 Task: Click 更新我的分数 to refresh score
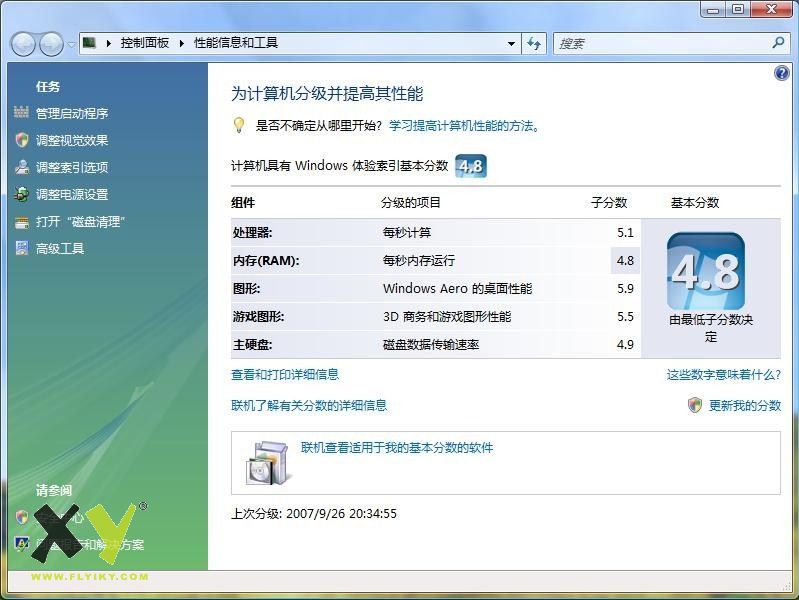pyautogui.click(x=744, y=405)
